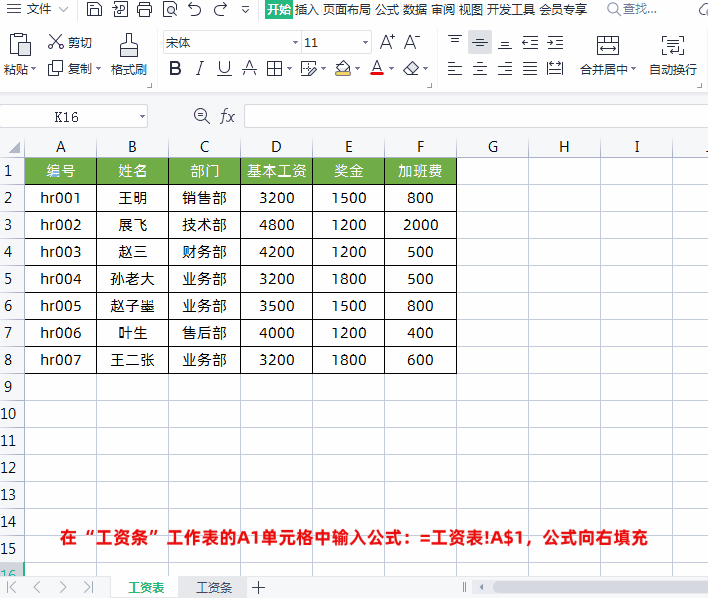Align text to top of cell

point(455,42)
